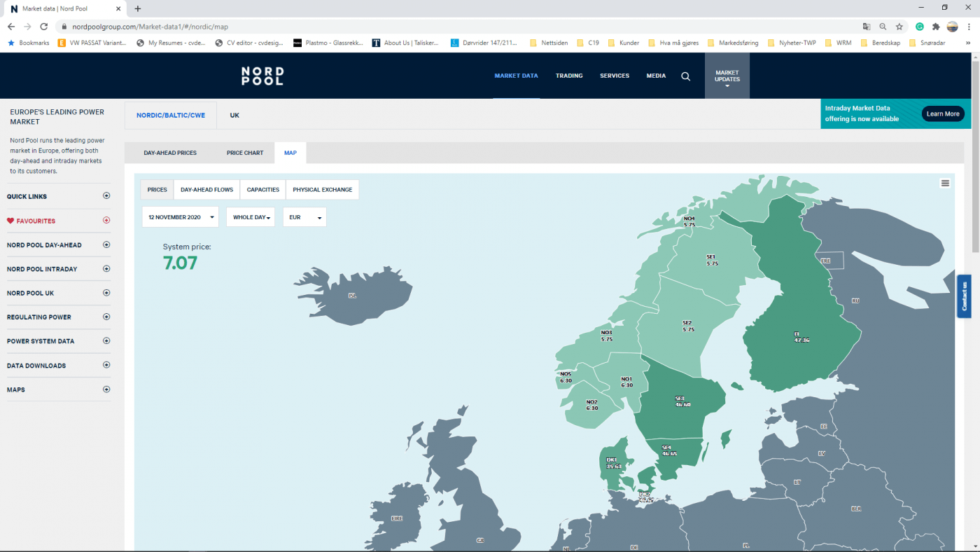Viewport: 980px width, 552px height.
Task: Open the Media menu
Action: [x=656, y=76]
